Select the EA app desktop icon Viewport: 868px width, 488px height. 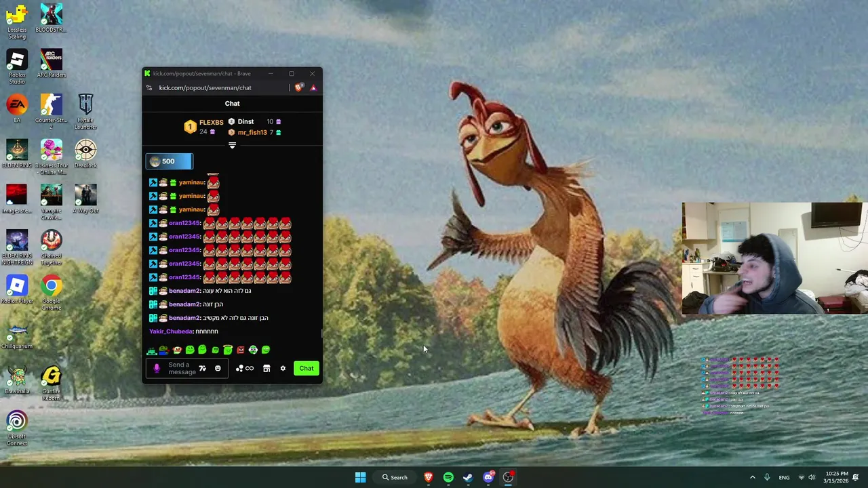[x=17, y=109]
